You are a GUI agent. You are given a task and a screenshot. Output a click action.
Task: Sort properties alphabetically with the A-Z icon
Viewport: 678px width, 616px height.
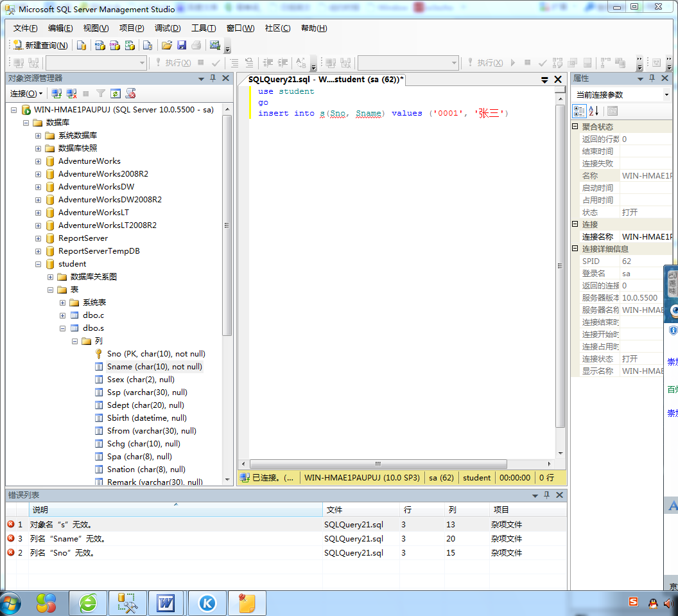click(594, 111)
